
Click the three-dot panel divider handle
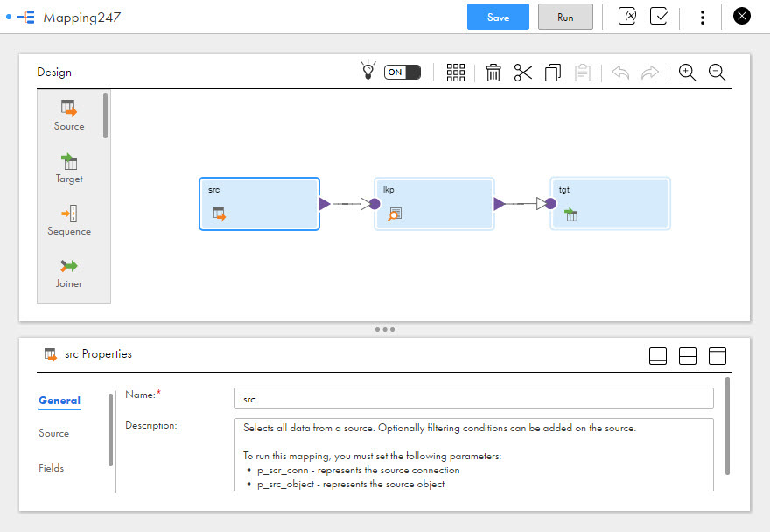click(x=385, y=329)
